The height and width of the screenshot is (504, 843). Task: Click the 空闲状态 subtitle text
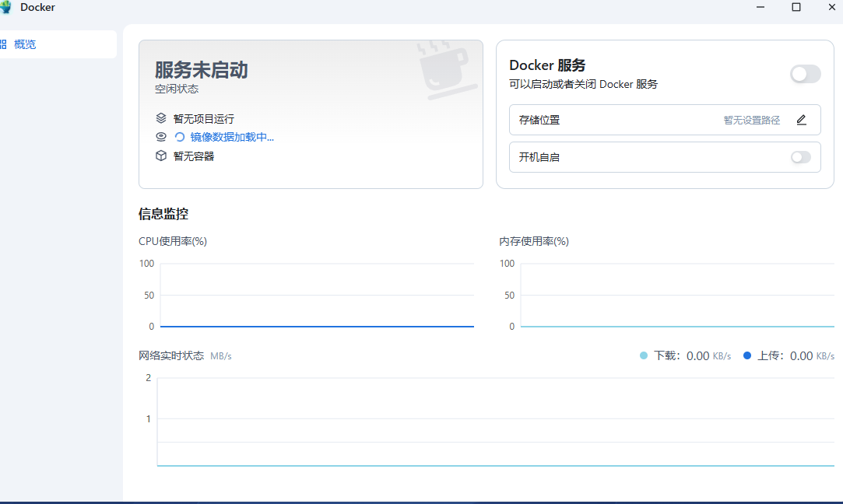pyautogui.click(x=177, y=89)
